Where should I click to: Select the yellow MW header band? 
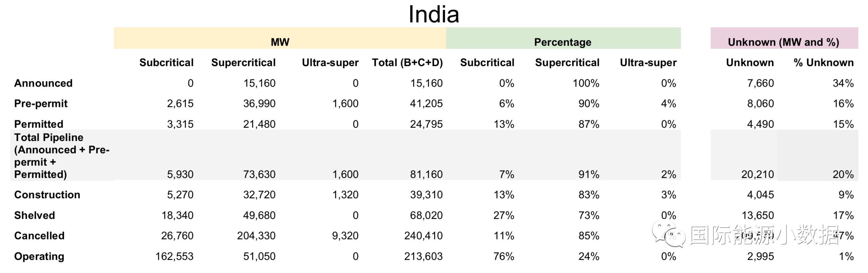[x=280, y=39]
